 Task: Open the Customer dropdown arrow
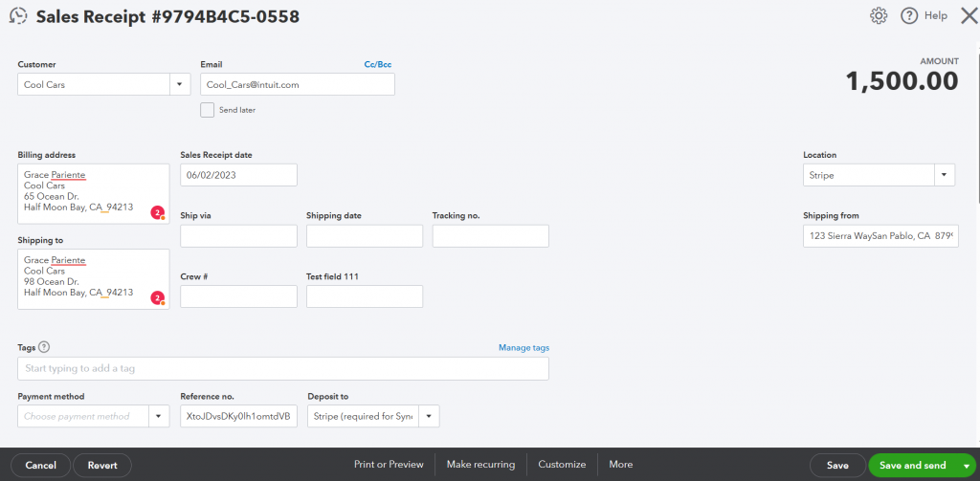pos(180,84)
